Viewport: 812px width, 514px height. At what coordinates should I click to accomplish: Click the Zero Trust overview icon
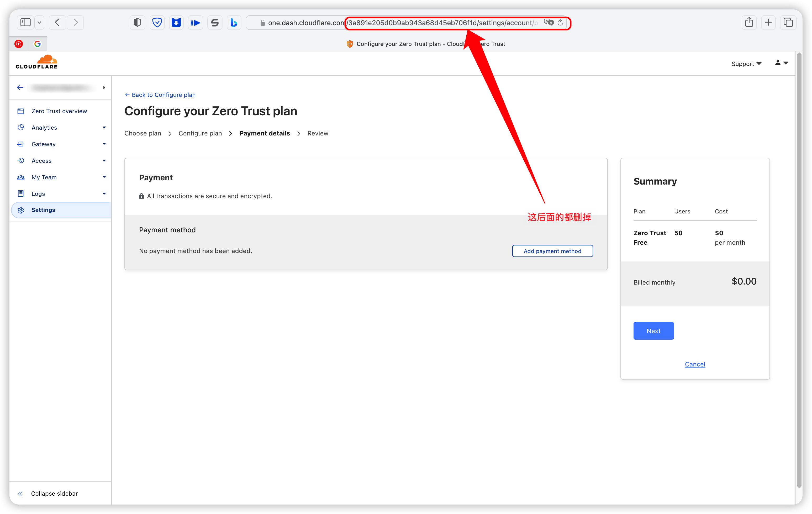(22, 111)
